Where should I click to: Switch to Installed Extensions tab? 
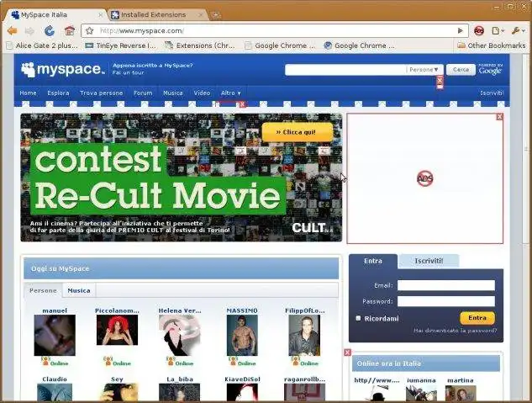coord(157,14)
